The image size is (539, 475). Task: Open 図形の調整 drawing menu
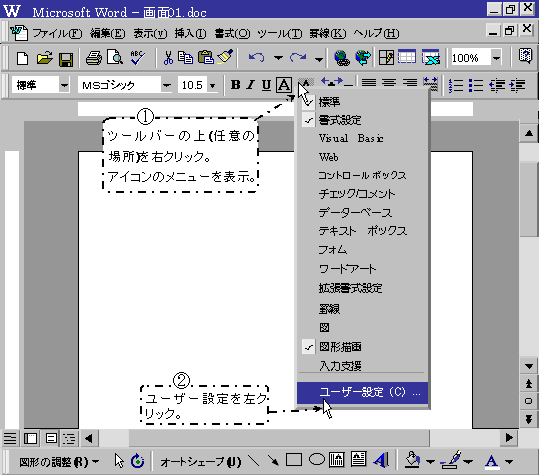tap(59, 461)
